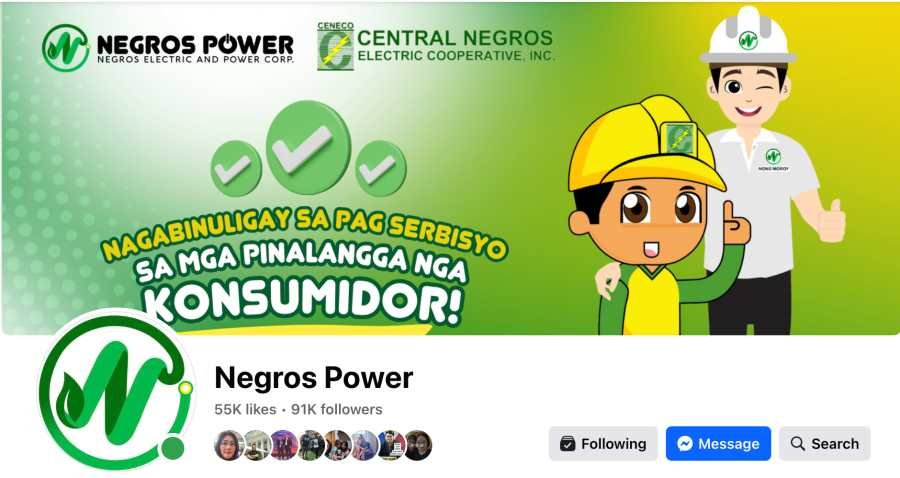The width and height of the screenshot is (900, 478).
Task: Click the Following button
Action: point(603,444)
